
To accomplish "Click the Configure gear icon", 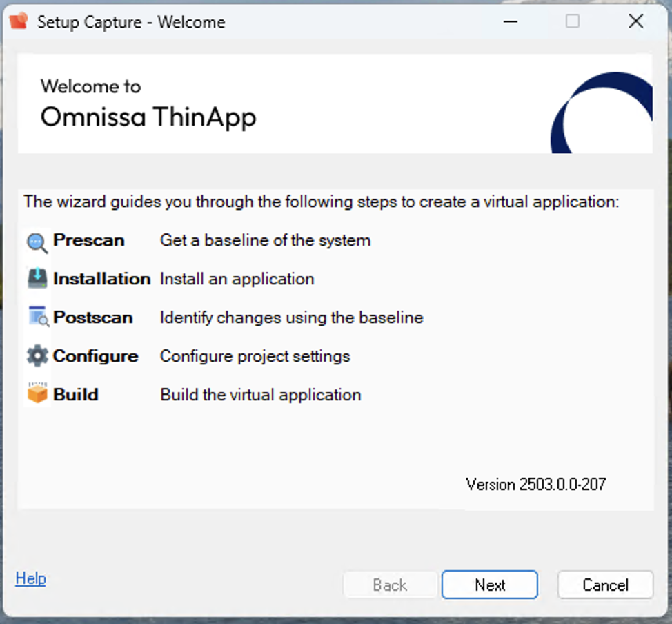I will pos(37,356).
